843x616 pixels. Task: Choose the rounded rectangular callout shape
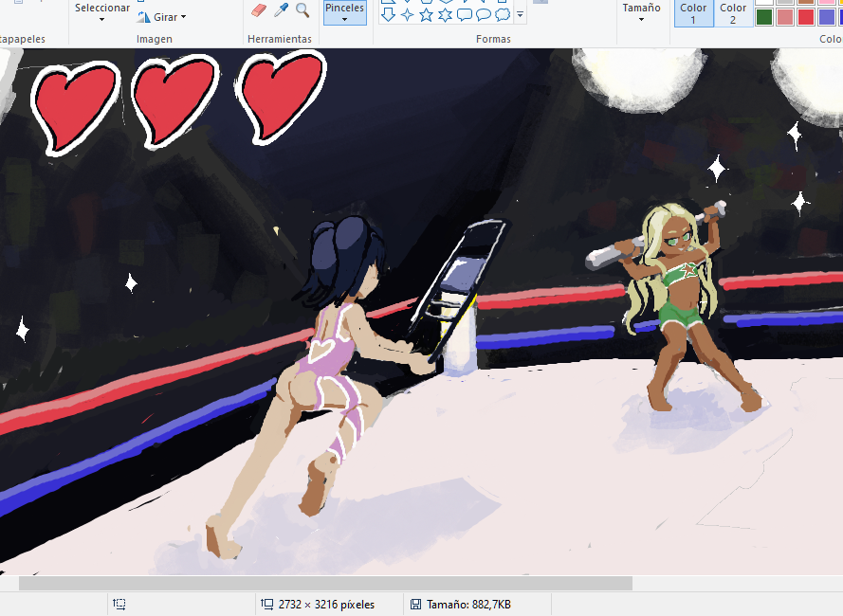pyautogui.click(x=464, y=15)
